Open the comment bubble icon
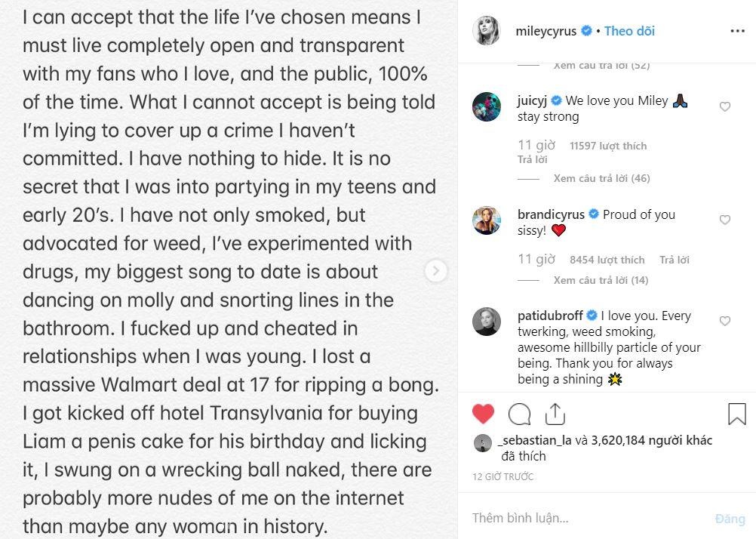 click(x=519, y=414)
